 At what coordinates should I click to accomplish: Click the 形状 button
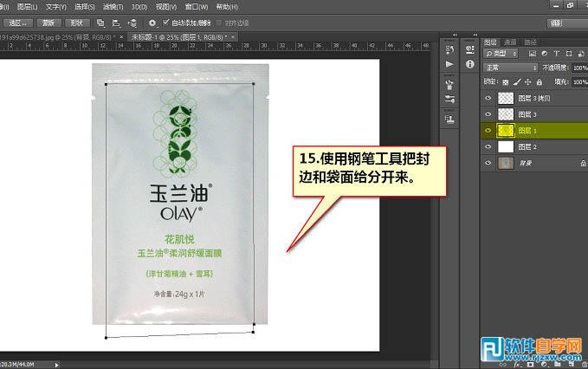pos(76,23)
